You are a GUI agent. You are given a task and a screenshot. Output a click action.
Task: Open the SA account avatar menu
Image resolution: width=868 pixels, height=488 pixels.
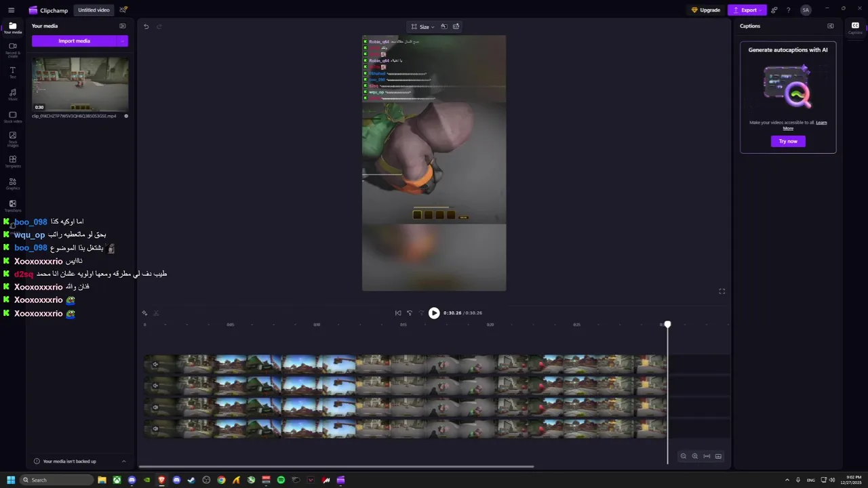coord(806,10)
